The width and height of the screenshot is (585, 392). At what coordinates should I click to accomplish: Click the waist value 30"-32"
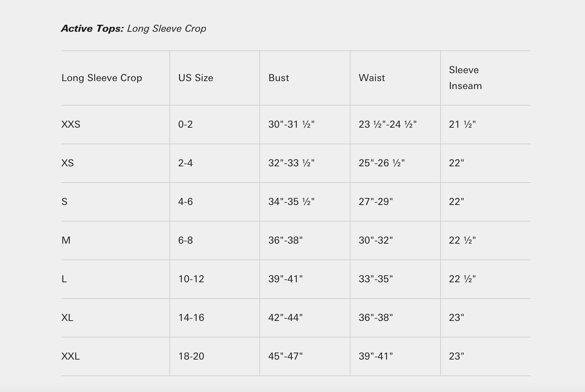(376, 240)
